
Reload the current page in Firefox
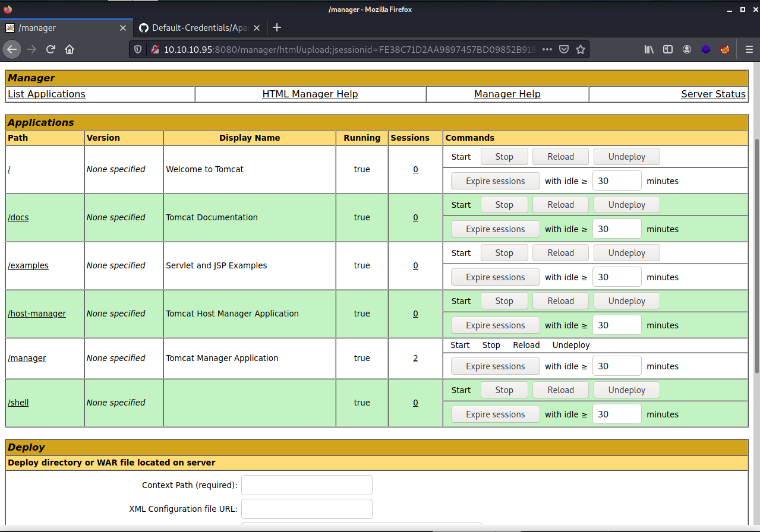pos(51,49)
